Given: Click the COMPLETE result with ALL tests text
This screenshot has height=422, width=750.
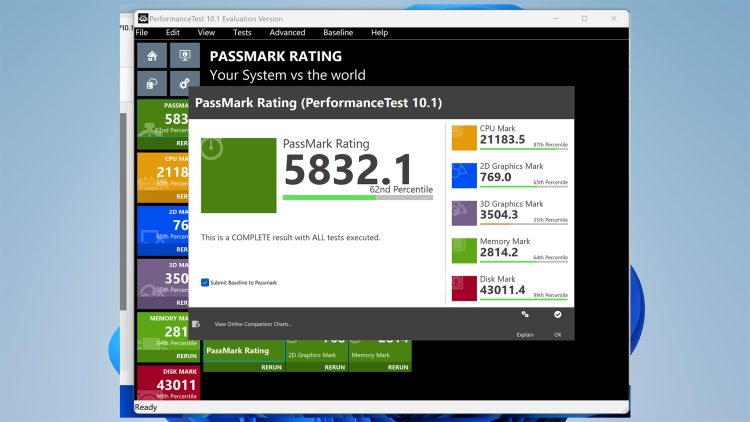Looking at the screenshot, I should [x=290, y=237].
